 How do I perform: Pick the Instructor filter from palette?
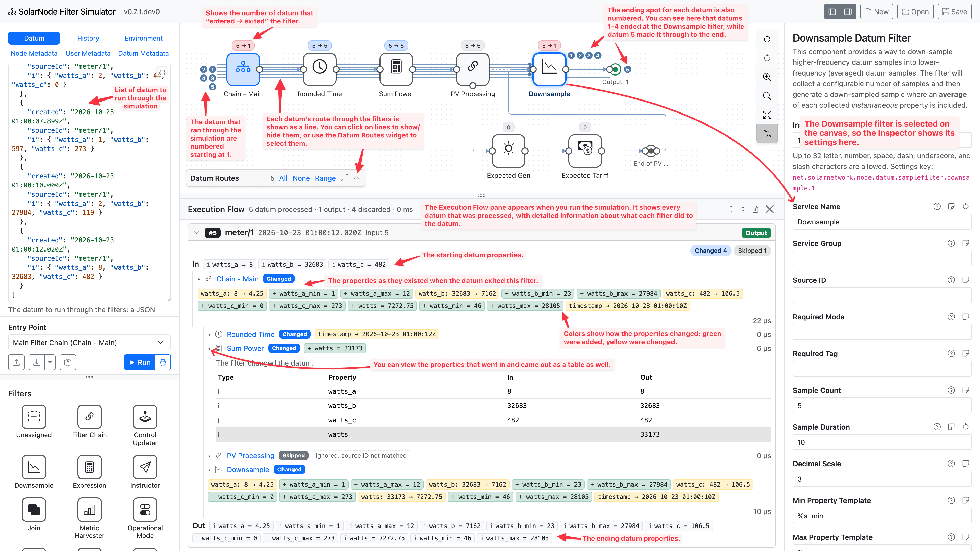[145, 467]
